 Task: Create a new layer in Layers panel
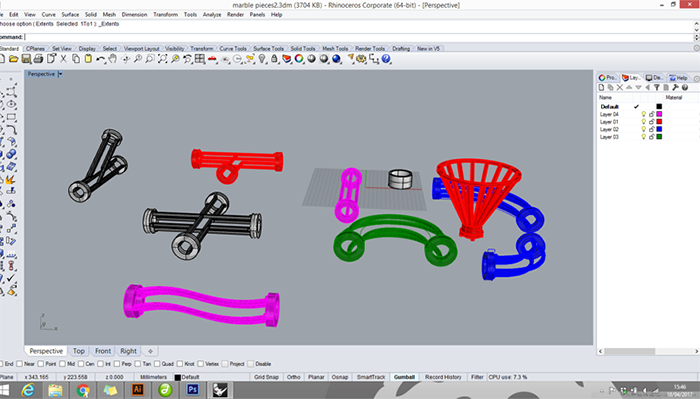click(601, 87)
